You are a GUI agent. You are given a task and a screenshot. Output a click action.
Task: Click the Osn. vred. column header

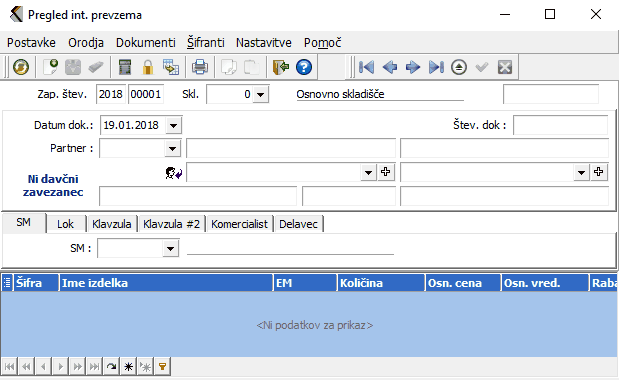pyautogui.click(x=545, y=283)
